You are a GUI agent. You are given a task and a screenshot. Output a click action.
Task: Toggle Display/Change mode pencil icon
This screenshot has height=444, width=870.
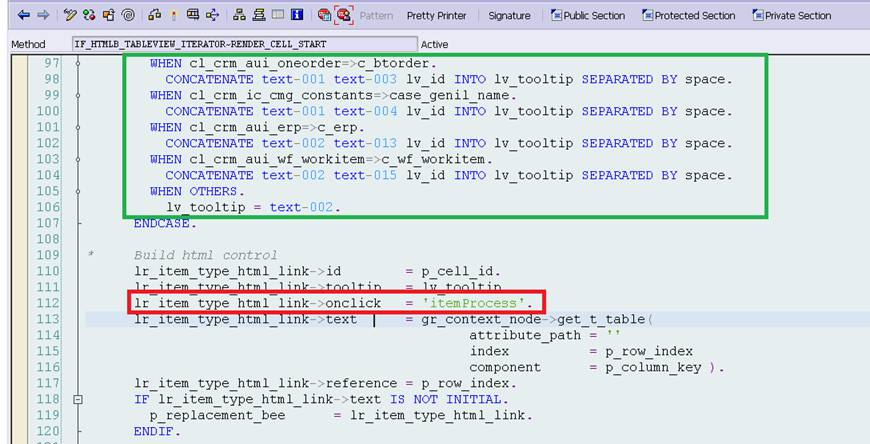click(70, 15)
